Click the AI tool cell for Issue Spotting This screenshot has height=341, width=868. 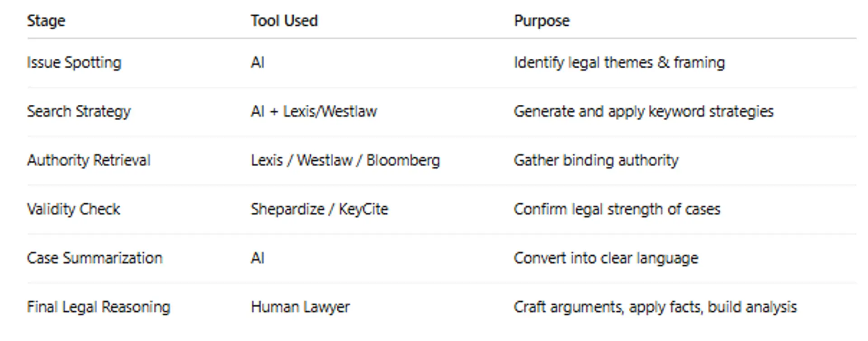tap(258, 62)
